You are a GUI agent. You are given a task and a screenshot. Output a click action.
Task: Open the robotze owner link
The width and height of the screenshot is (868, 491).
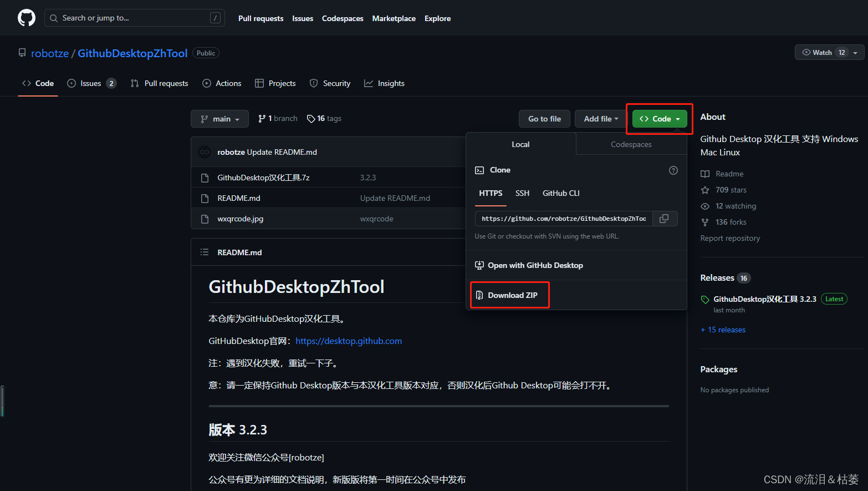coord(50,53)
